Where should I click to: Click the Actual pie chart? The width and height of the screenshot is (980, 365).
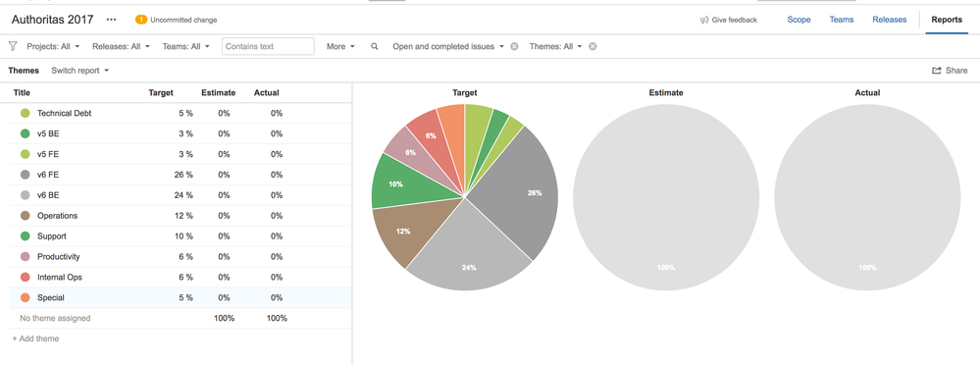(867, 197)
